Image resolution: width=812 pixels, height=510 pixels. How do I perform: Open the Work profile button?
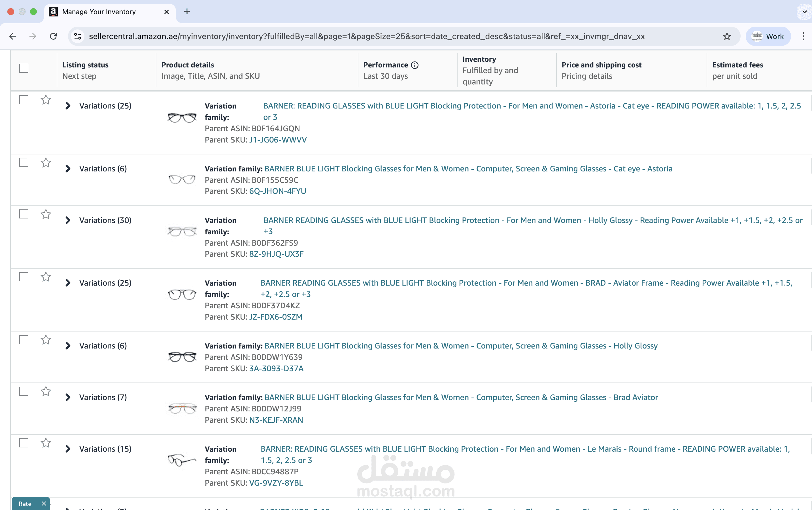(768, 36)
